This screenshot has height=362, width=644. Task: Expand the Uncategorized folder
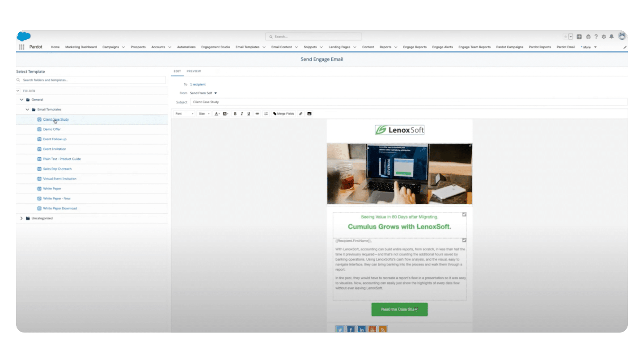pyautogui.click(x=21, y=219)
